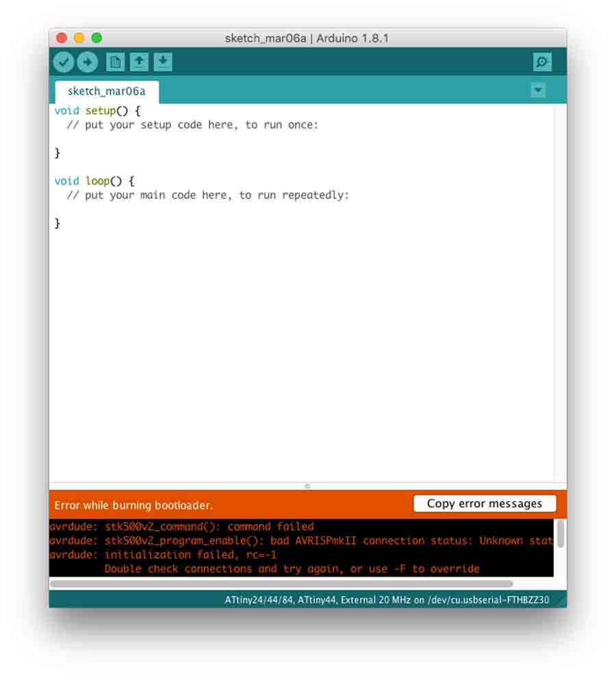The height and width of the screenshot is (678, 616).
Task: Click the console horizontal scrollbar
Action: click(281, 584)
